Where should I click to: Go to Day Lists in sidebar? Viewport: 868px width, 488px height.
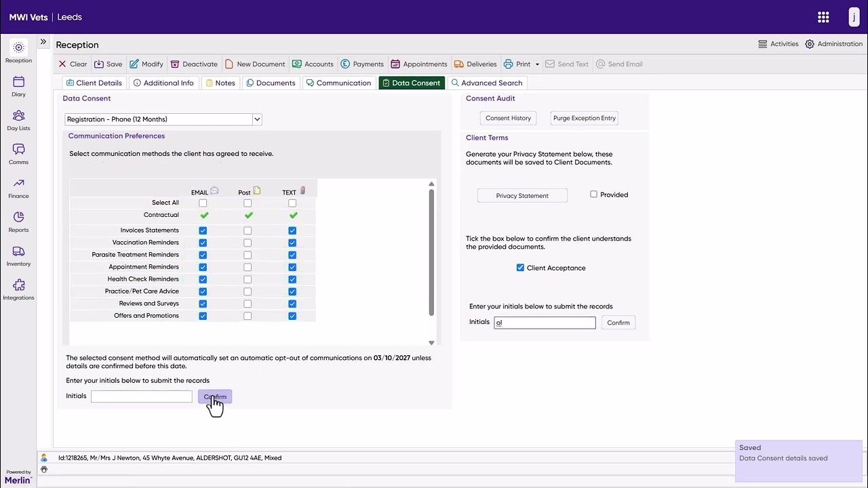18,120
